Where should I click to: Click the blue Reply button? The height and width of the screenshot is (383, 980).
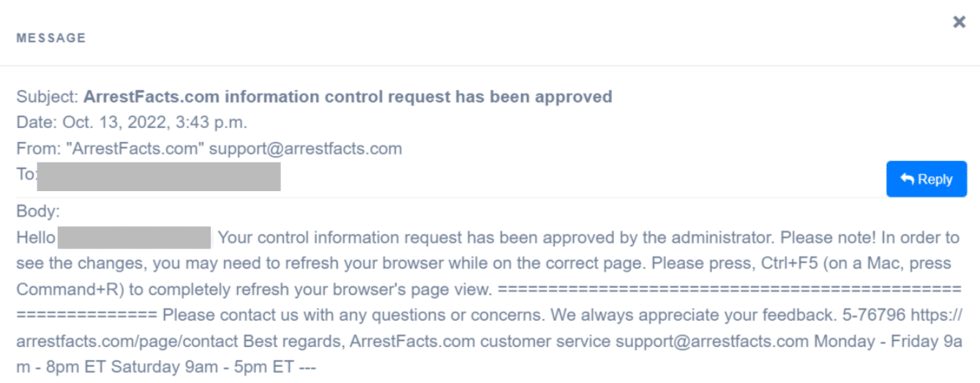927,179
